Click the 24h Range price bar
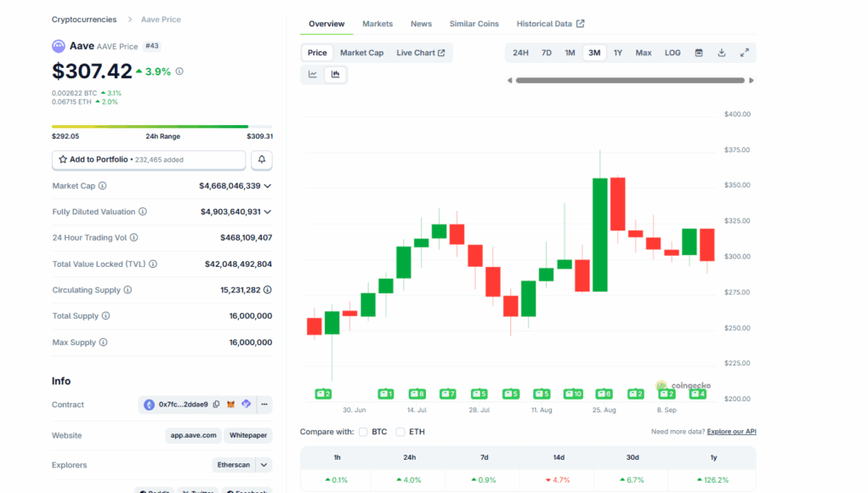The height and width of the screenshot is (493, 868). [x=162, y=127]
